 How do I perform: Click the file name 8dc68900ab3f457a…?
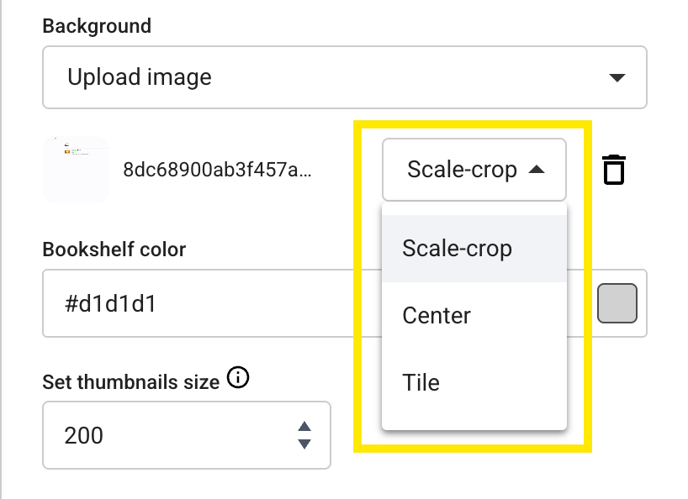tap(217, 169)
